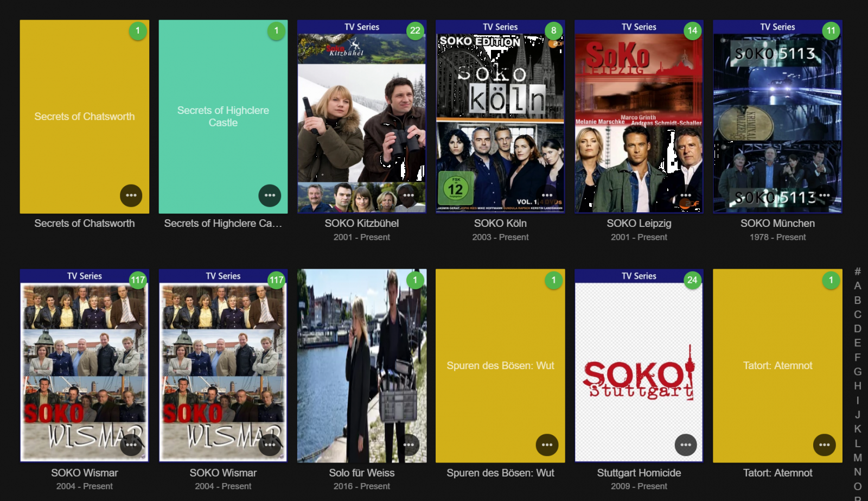Click the truncated 'Secrets of Highclere Ca…' title link
868x501 pixels.
coord(223,223)
